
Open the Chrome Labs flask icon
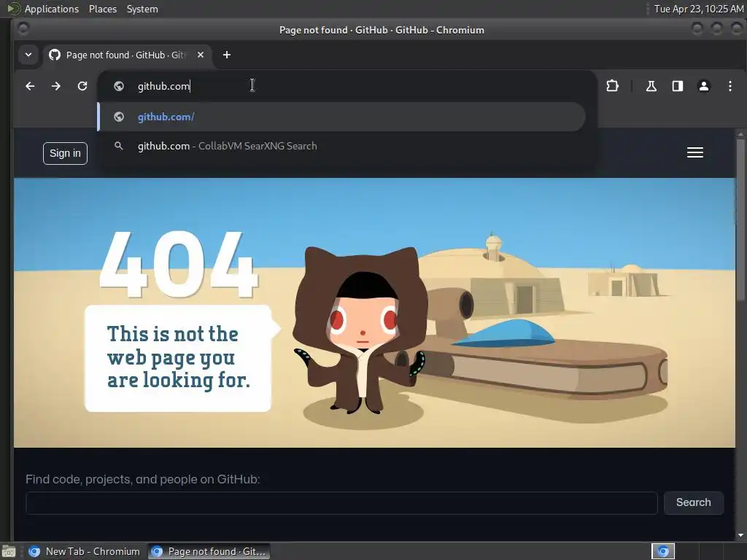[651, 86]
